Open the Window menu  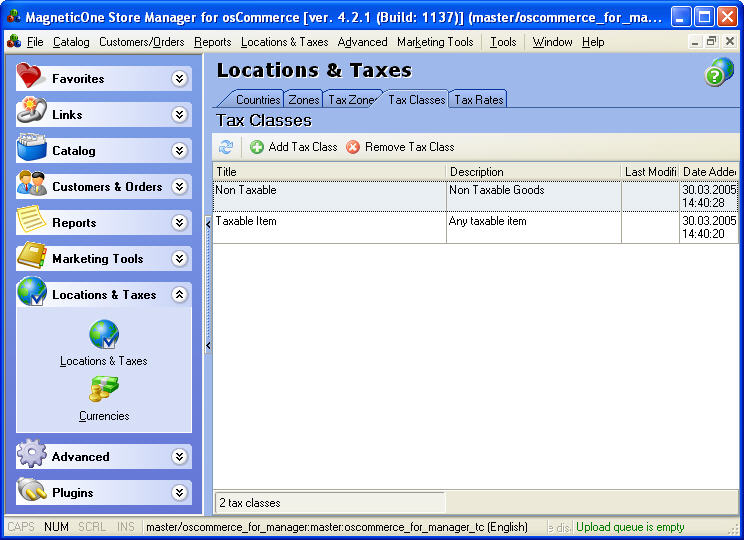coord(552,42)
